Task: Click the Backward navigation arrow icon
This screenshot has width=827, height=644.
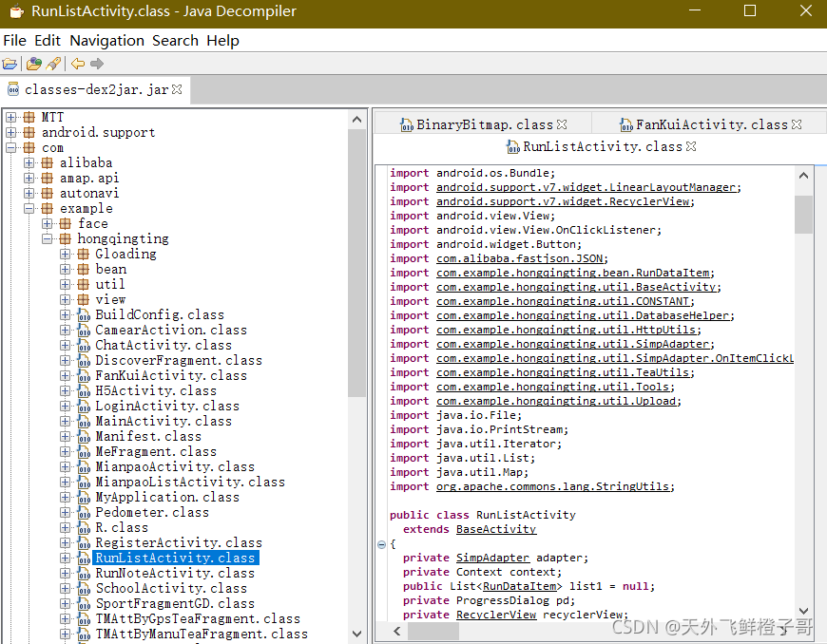Action: 78,64
